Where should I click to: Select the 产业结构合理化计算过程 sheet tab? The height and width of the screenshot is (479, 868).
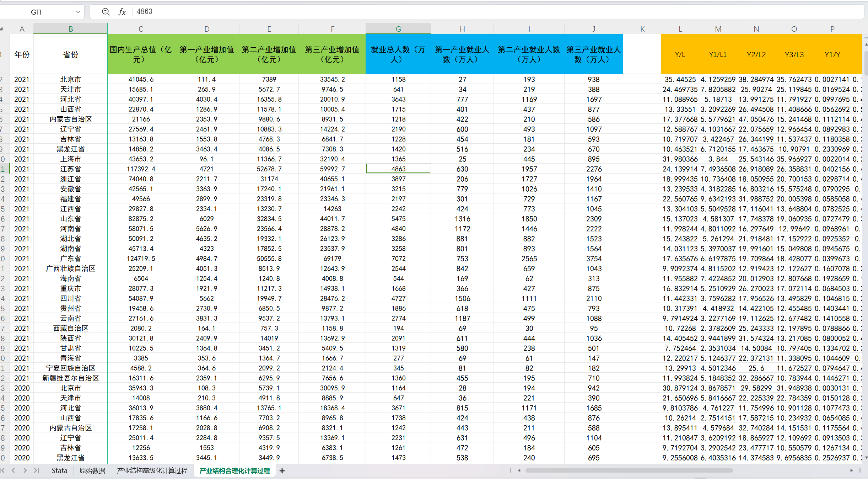click(x=234, y=470)
